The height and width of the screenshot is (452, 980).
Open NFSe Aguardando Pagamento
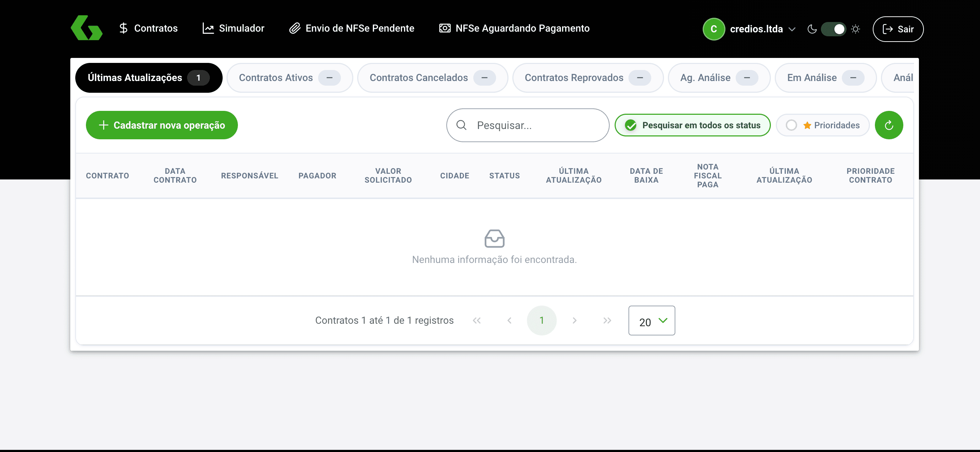tap(514, 28)
